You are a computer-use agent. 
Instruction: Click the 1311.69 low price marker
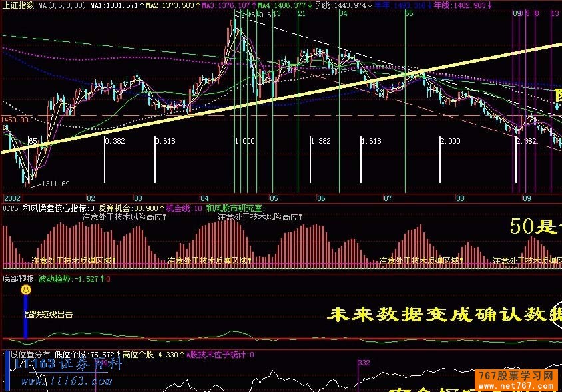(55, 184)
